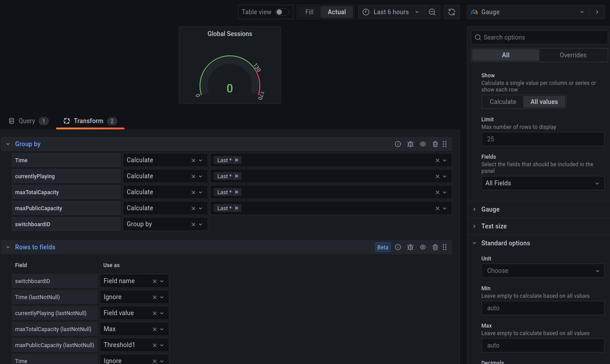The width and height of the screenshot is (610, 364).
Task: Delete the Rows to fields transformation
Action: tap(435, 247)
